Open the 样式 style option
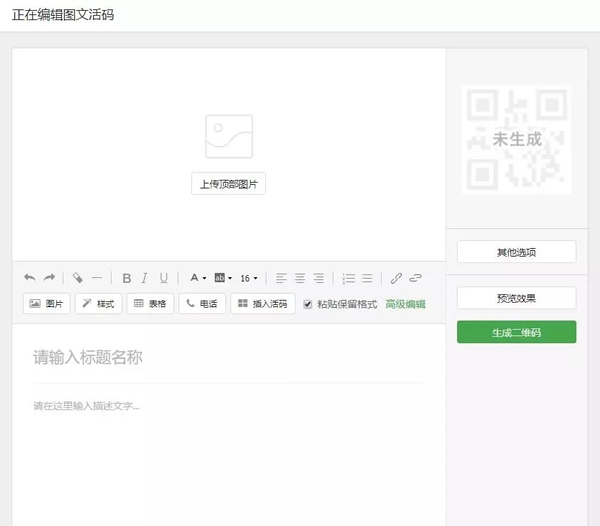 point(98,304)
